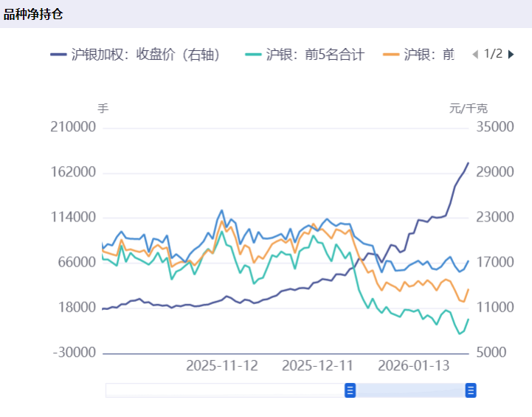Toggle the 沪银：前5名合计 legend series

point(304,55)
